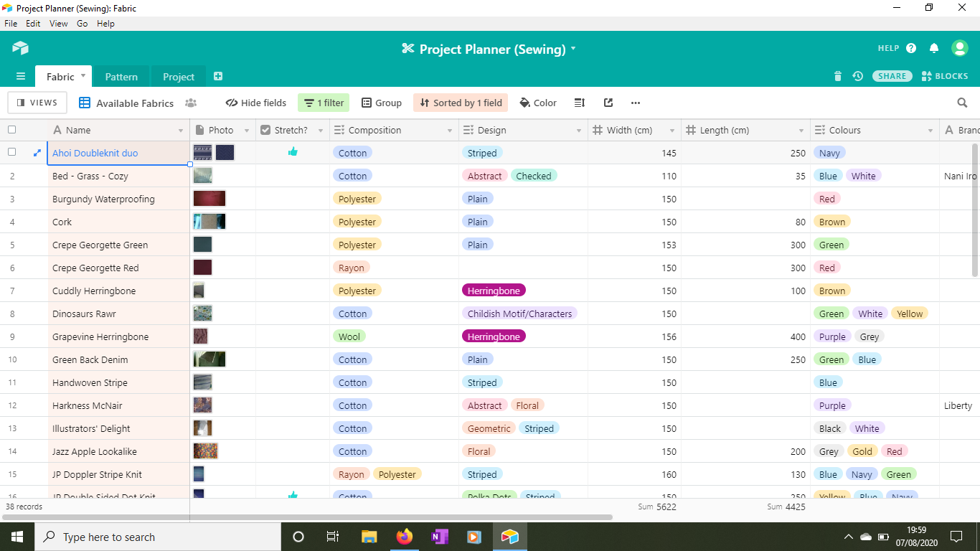Select the Dinosaurs Rawr name cell
Image resolution: width=980 pixels, height=551 pixels.
[118, 314]
